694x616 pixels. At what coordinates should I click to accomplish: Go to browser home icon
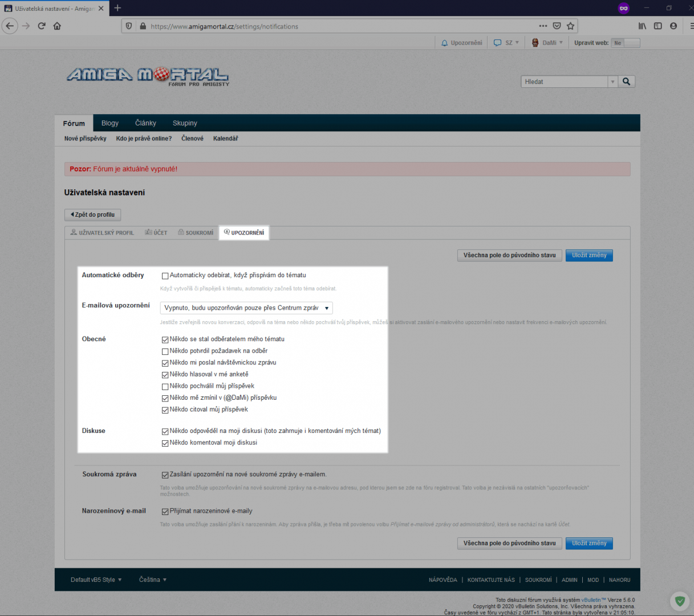point(57,26)
